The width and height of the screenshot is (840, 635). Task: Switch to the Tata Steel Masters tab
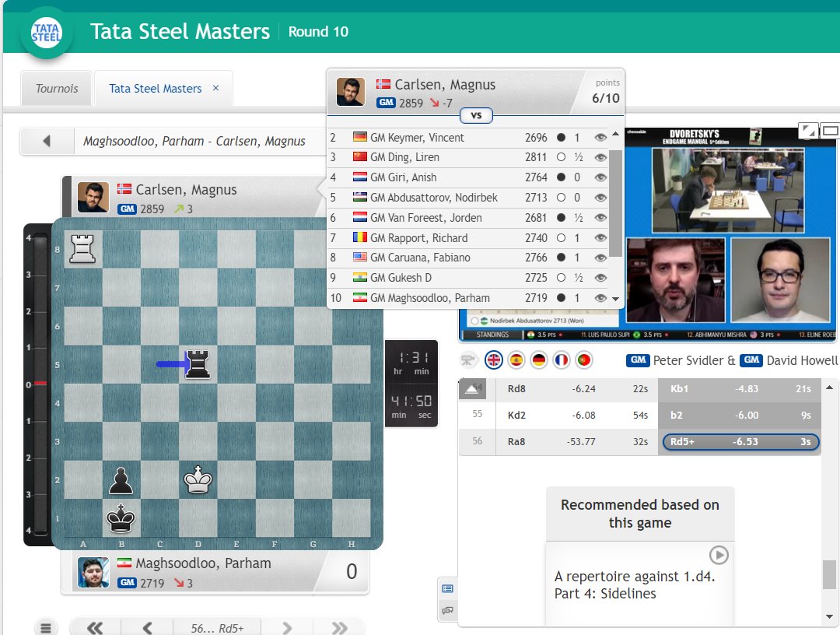tap(156, 89)
